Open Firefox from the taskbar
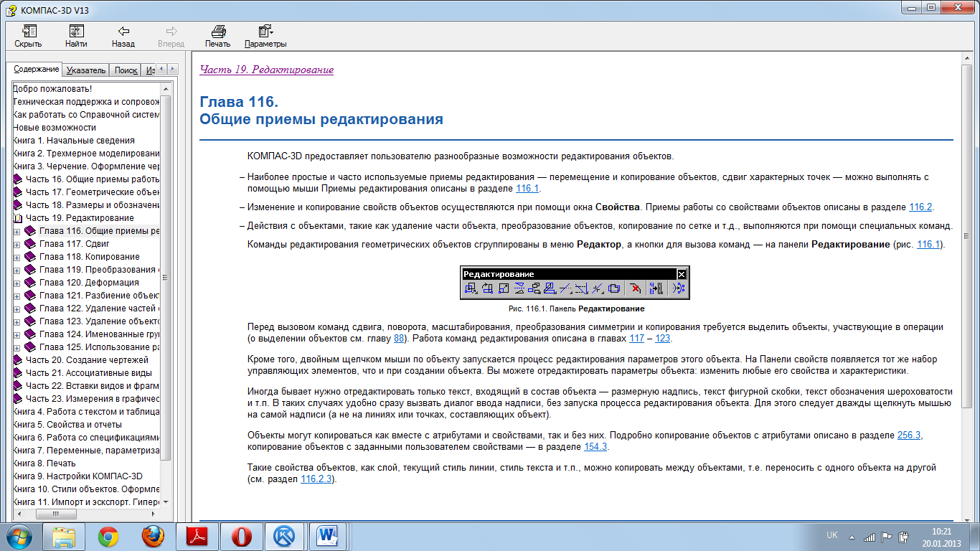The image size is (980, 551). (x=153, y=536)
